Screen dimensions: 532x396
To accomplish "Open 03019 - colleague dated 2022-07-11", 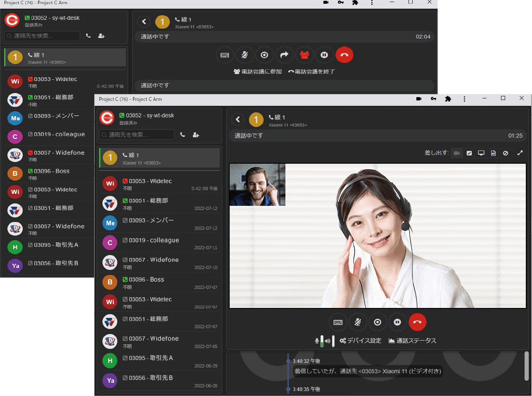I will pyautogui.click(x=159, y=243).
